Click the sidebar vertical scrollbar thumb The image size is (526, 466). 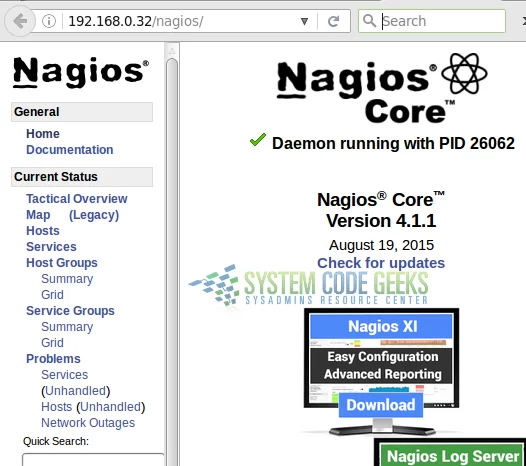pos(172,262)
